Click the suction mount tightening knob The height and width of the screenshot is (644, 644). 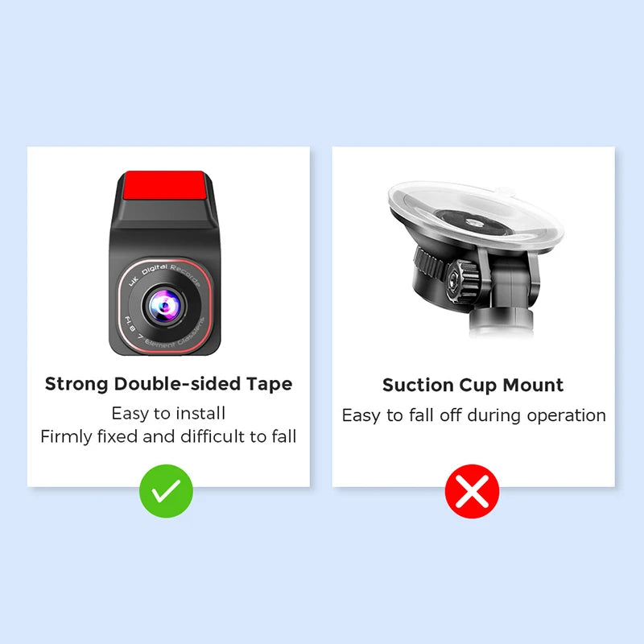point(461,281)
